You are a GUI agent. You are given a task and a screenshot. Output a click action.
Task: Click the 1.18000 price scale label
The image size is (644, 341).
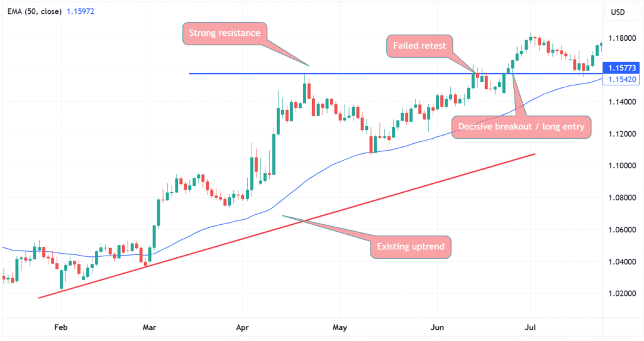pyautogui.click(x=622, y=38)
